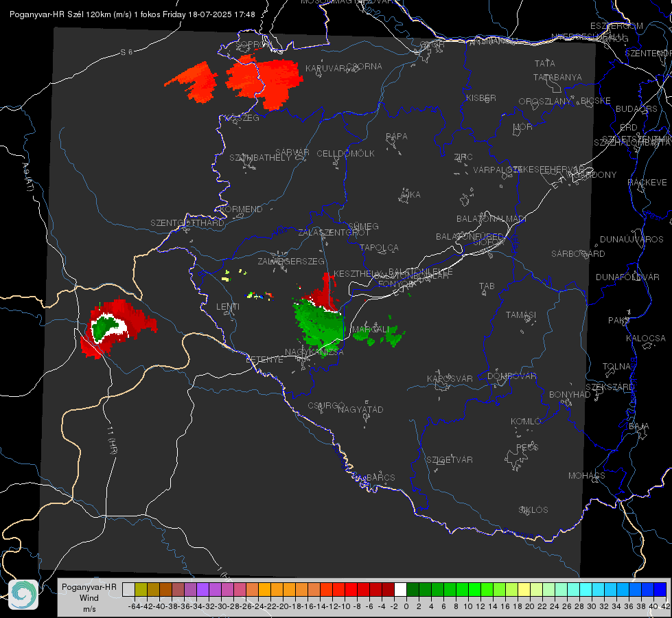Click the BALATONALMADI city label
672x618 pixels.
pyautogui.click(x=491, y=219)
